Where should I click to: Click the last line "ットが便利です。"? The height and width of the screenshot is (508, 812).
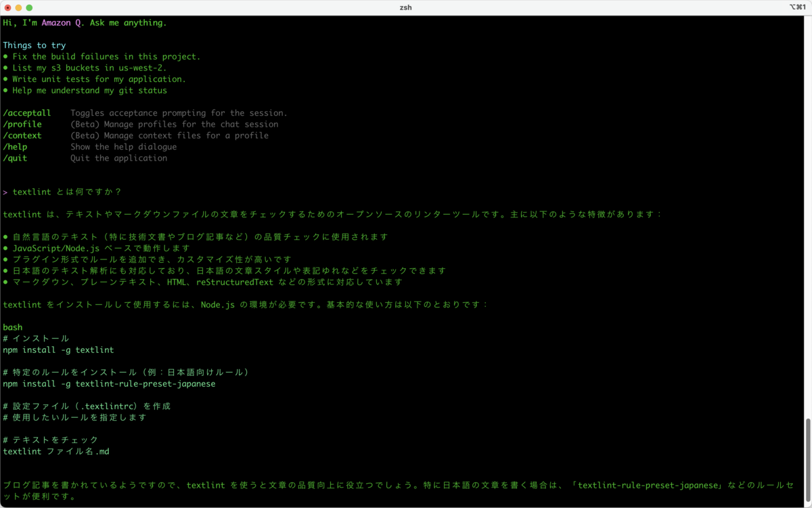41,496
